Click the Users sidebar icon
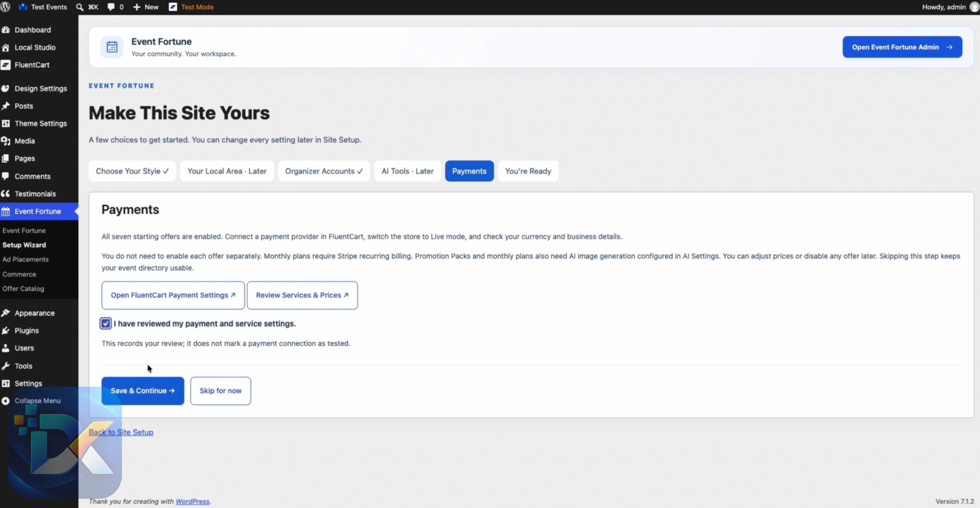 pos(6,348)
